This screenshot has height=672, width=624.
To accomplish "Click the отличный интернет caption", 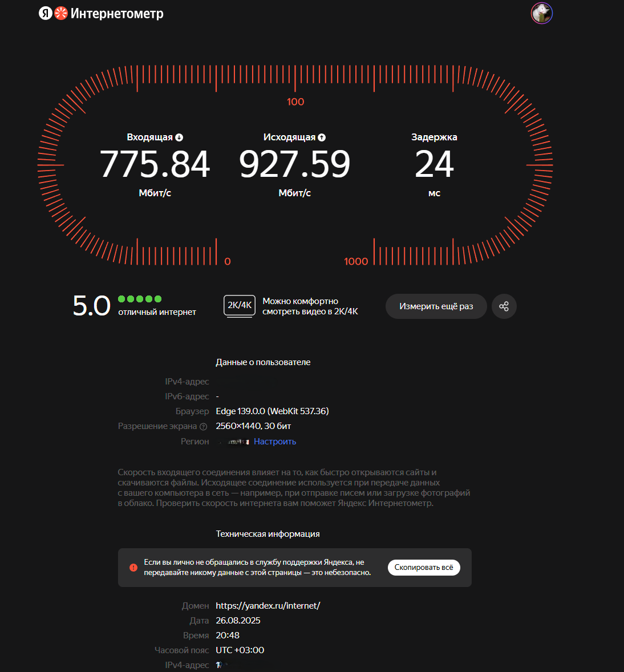I will (157, 312).
